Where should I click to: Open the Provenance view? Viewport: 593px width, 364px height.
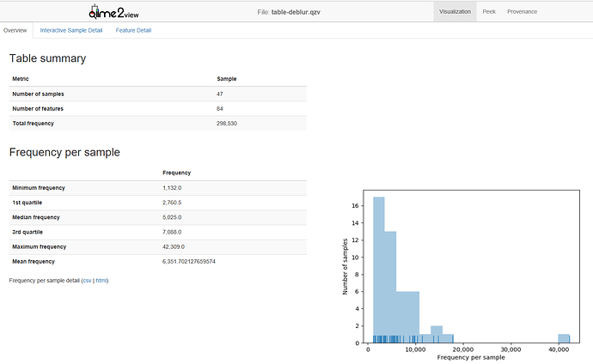[522, 12]
